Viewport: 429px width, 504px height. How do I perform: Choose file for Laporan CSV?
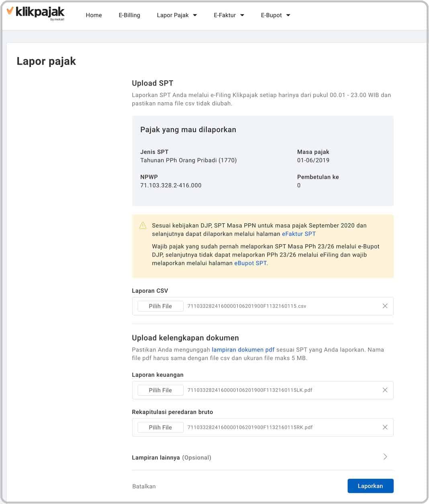coord(160,306)
